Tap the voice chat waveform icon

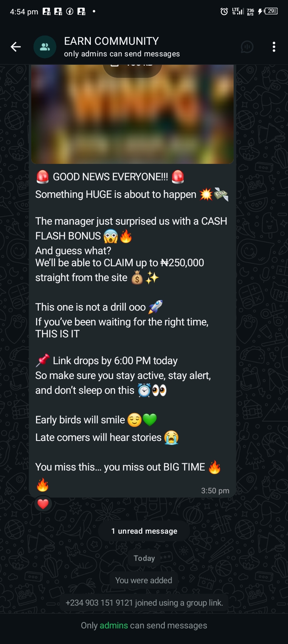click(247, 47)
